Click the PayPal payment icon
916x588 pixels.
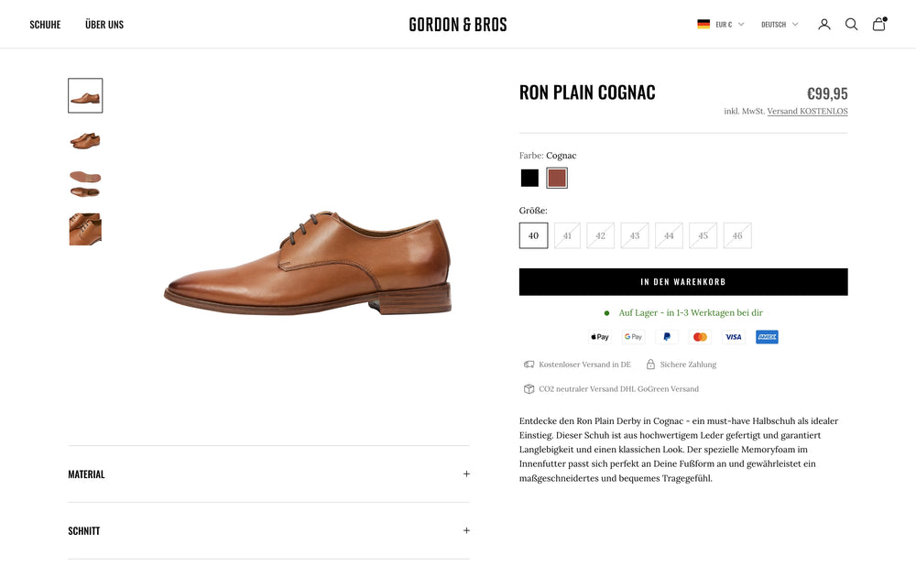666,336
